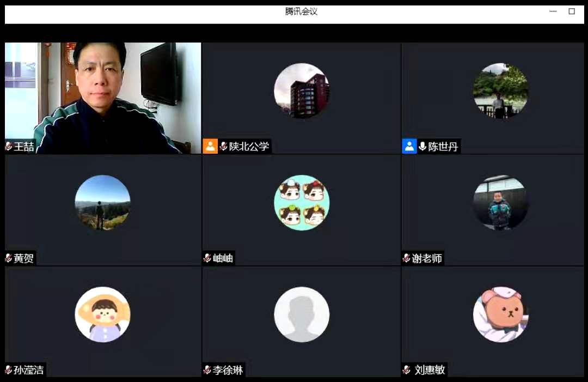Select the child photo avatar of 谢老师

(x=501, y=203)
